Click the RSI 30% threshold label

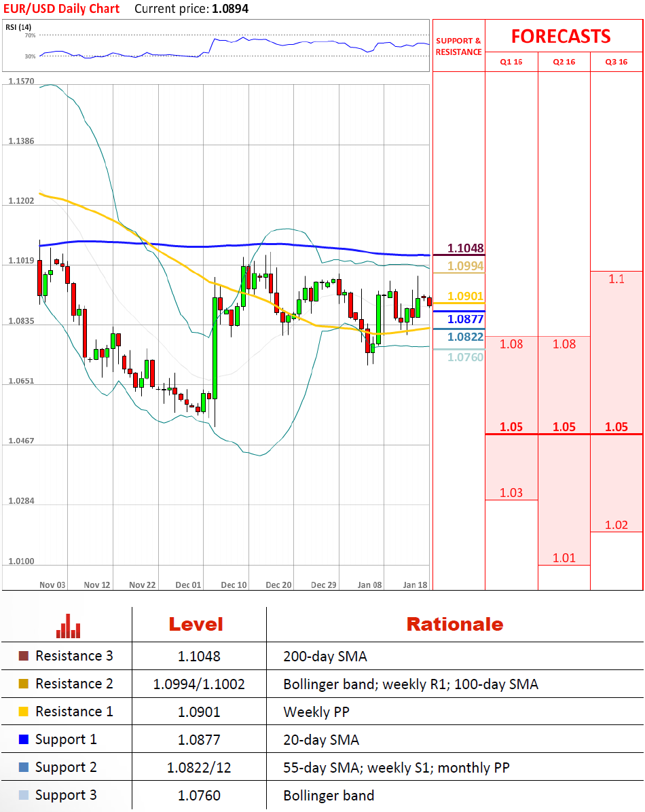click(x=30, y=56)
